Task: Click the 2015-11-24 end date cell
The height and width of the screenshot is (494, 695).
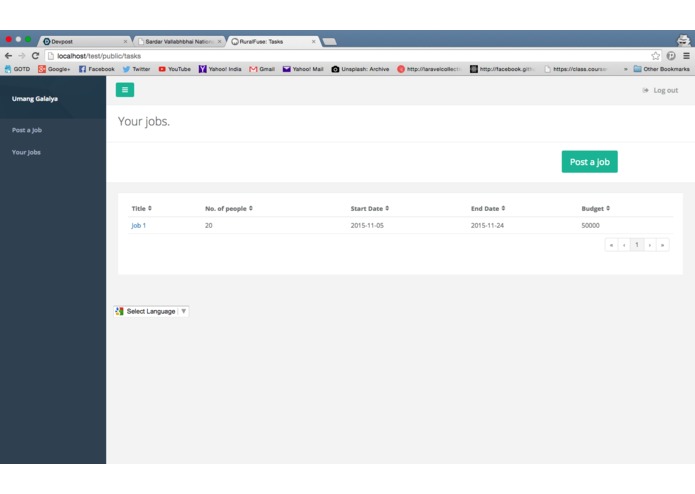Action: (x=487, y=226)
